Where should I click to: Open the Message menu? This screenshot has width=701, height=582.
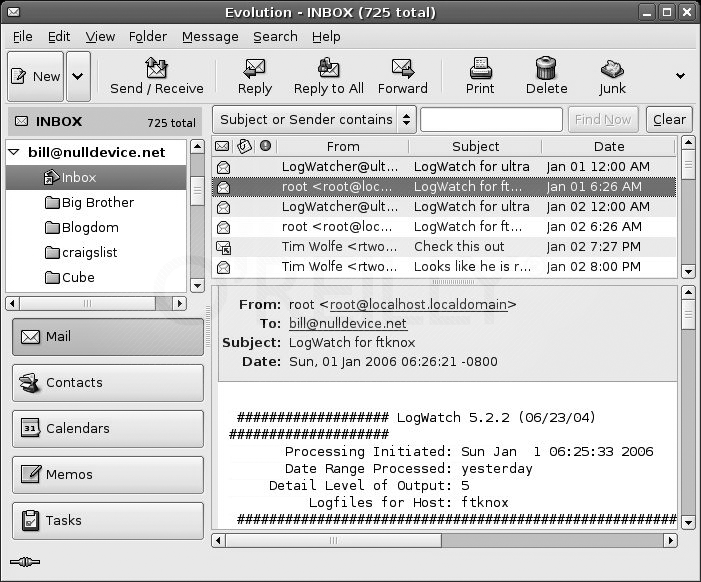point(210,37)
